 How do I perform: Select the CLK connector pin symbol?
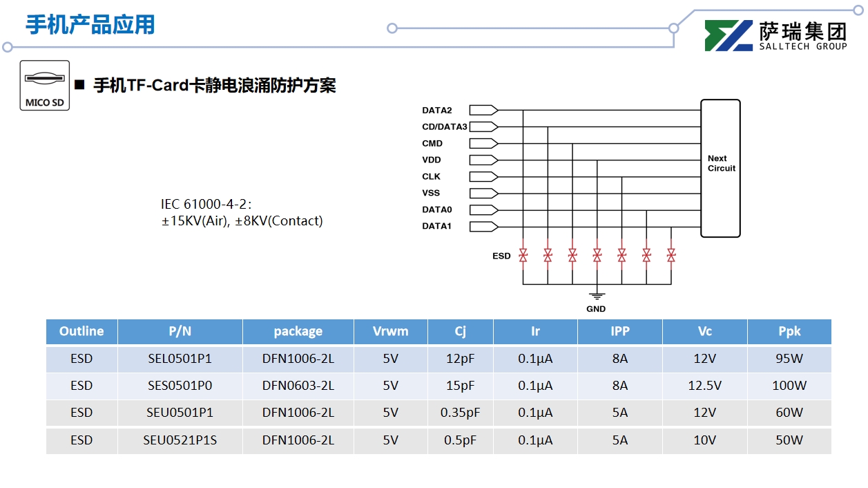coord(483,176)
